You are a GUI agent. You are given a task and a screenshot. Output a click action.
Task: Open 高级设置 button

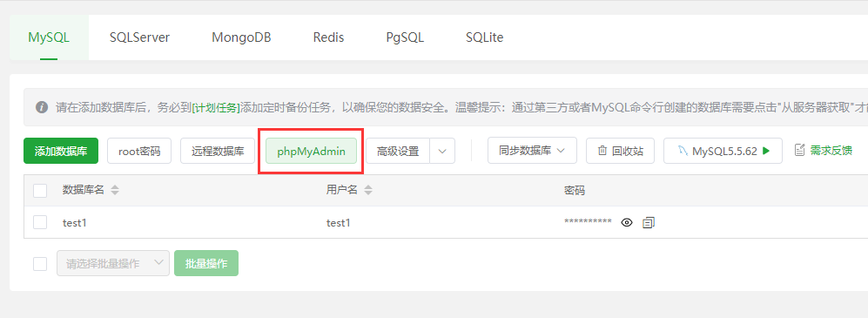click(x=398, y=151)
